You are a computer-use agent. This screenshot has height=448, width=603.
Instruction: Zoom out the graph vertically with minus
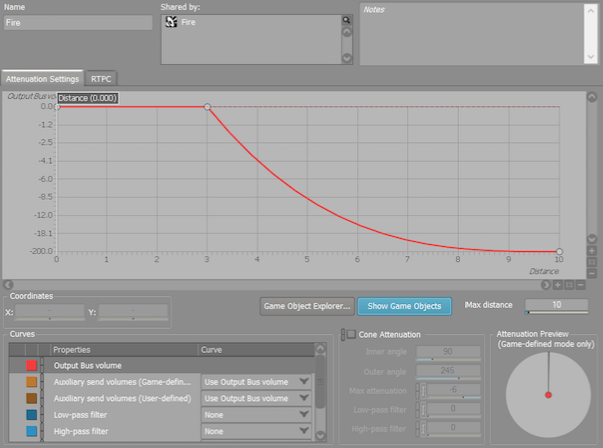coord(592,273)
